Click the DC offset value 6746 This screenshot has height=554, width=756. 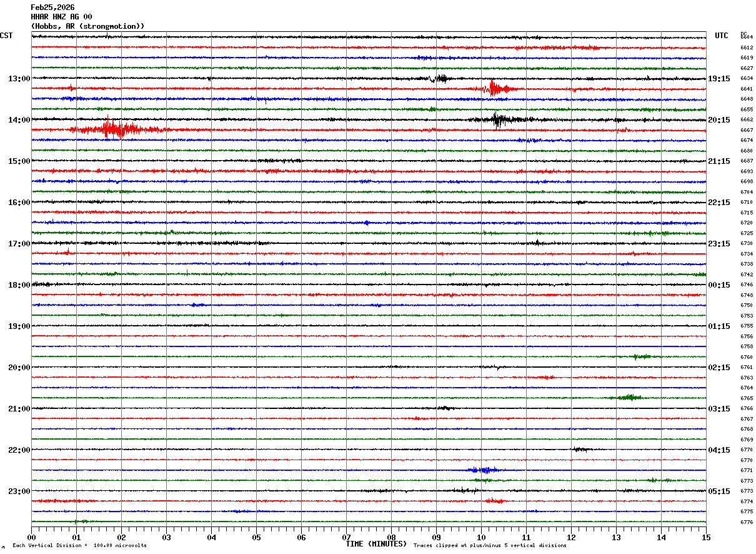pyautogui.click(x=747, y=285)
